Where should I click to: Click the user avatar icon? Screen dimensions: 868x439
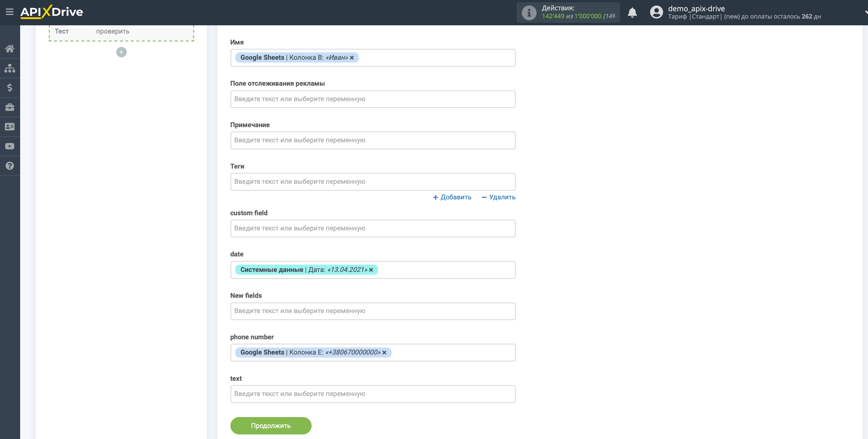click(x=656, y=12)
